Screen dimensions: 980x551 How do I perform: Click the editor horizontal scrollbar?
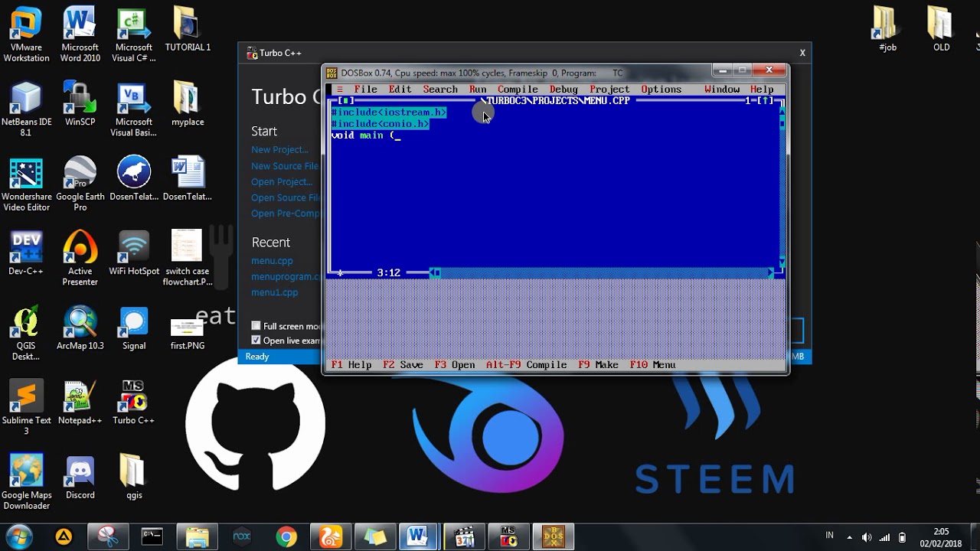(603, 272)
